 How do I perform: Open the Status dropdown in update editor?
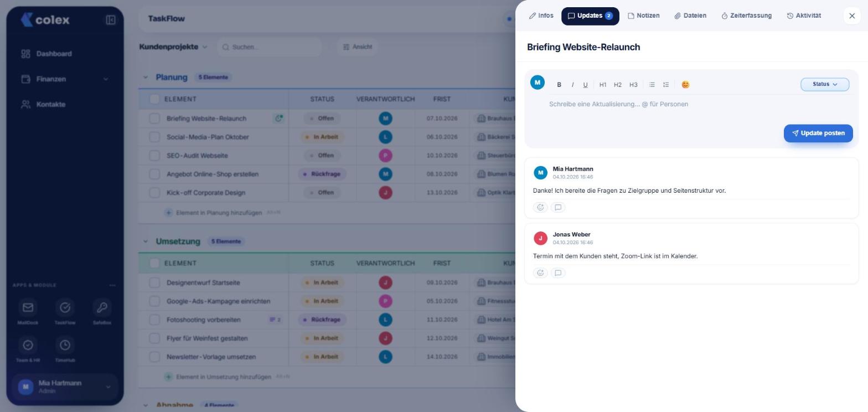point(825,84)
